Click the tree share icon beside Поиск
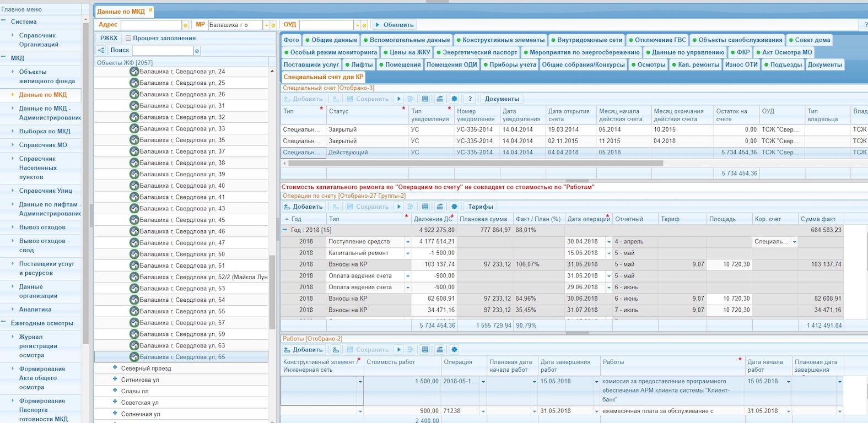Viewport: 868px width, 423px height. coord(101,50)
